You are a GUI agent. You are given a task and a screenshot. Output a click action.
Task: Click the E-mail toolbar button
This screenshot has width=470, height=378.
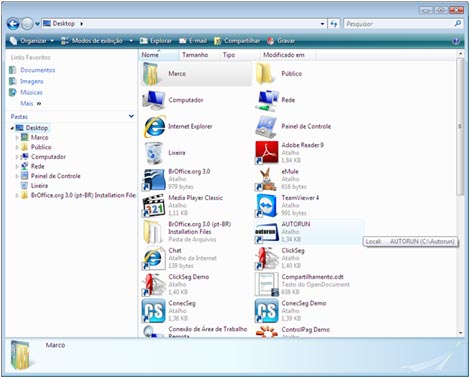[x=193, y=41]
